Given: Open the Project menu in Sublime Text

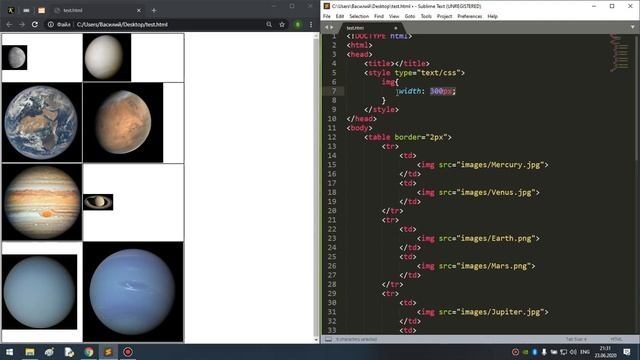Looking at the screenshot, I should coord(444,16).
